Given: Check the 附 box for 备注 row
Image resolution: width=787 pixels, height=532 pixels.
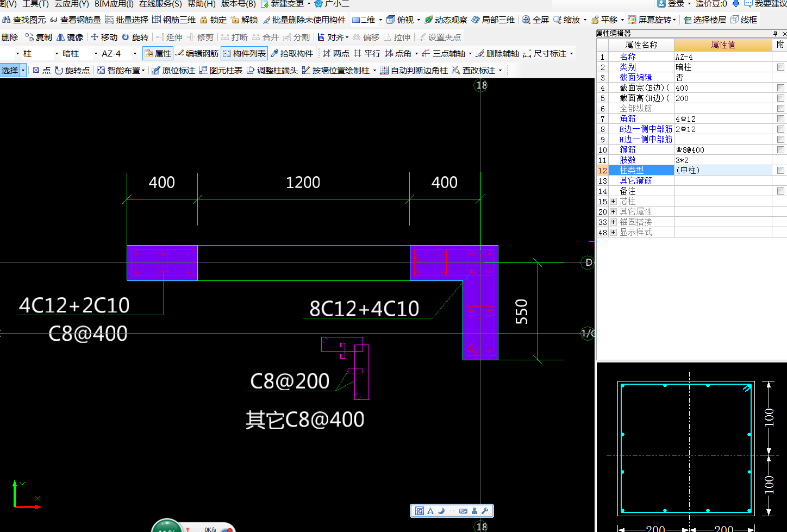Looking at the screenshot, I should 780,191.
